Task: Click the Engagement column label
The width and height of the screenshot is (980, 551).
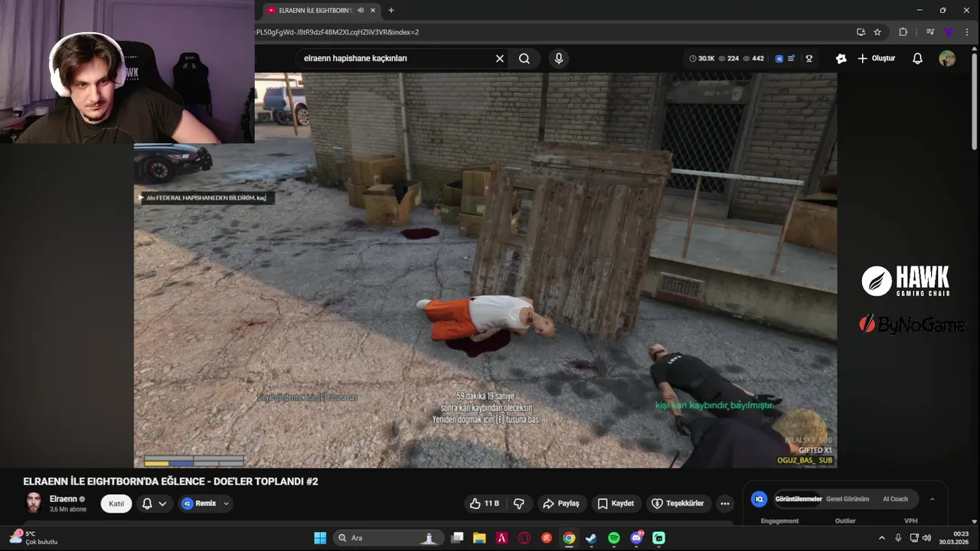Action: (x=779, y=521)
